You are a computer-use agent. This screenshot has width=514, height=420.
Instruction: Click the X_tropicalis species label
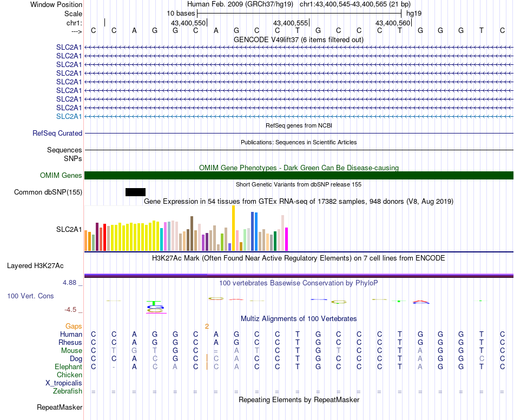point(64,383)
